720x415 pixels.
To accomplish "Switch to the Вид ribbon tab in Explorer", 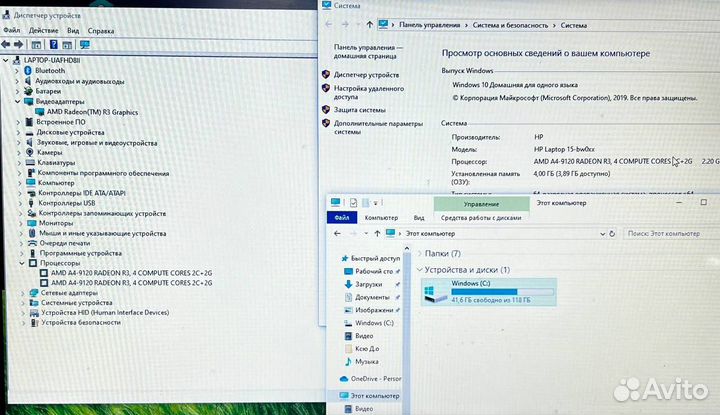I will (419, 218).
